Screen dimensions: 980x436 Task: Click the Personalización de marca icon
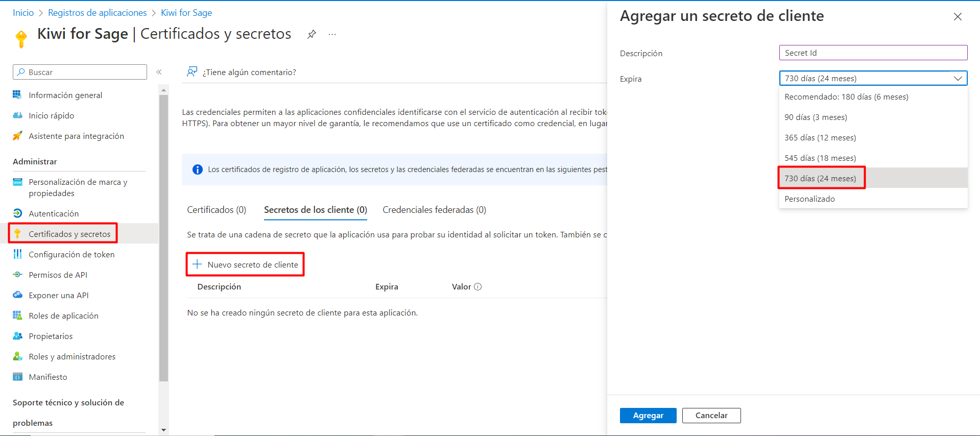point(17,182)
